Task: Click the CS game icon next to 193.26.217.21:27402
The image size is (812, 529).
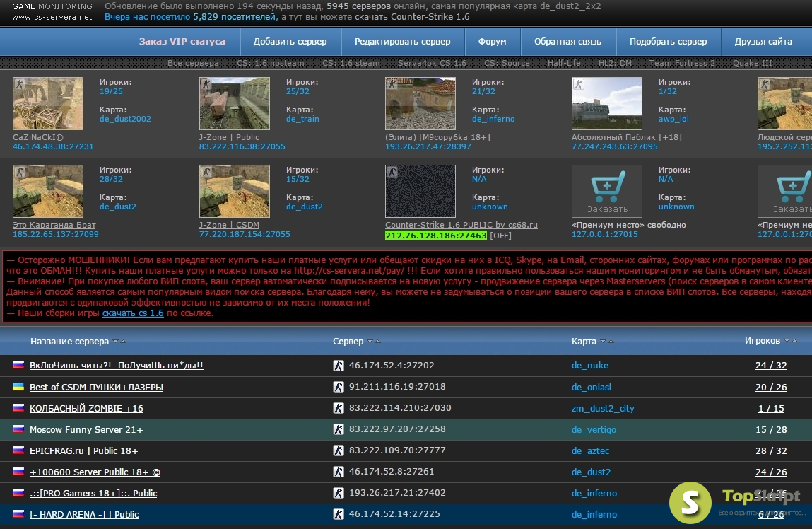Action: click(339, 493)
